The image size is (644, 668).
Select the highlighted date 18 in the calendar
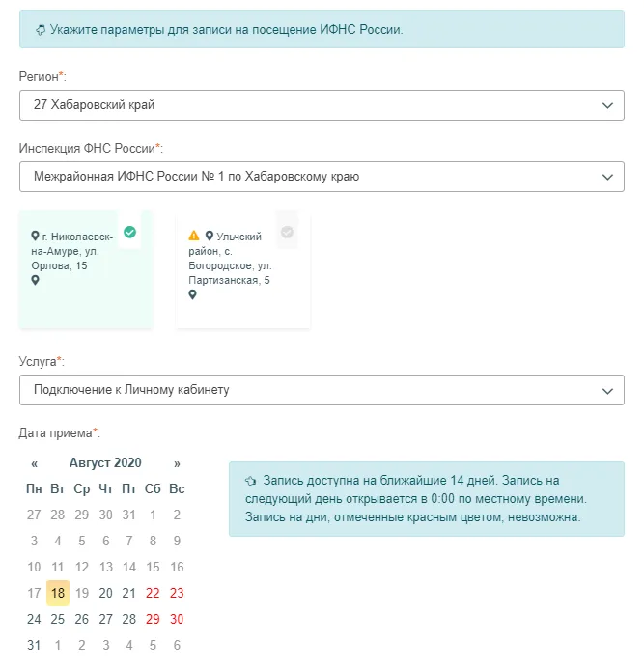(x=58, y=593)
